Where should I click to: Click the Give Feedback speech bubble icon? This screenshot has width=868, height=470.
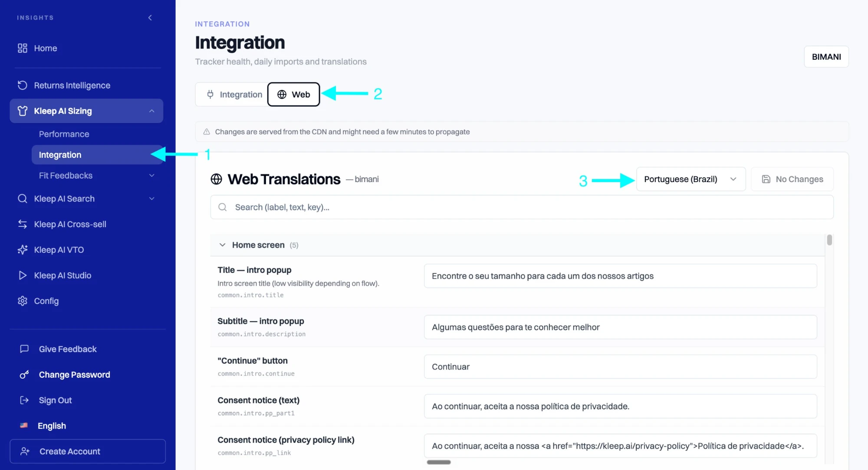(x=24, y=349)
